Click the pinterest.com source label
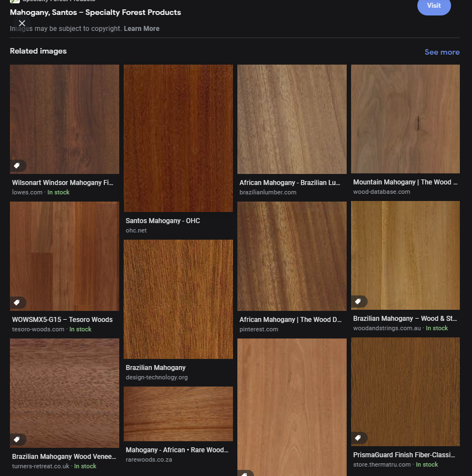Image resolution: width=472 pixels, height=476 pixels. click(258, 329)
